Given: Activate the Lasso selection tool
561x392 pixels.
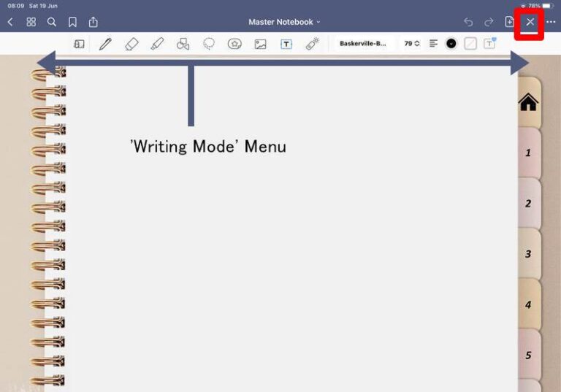Looking at the screenshot, I should pos(209,44).
